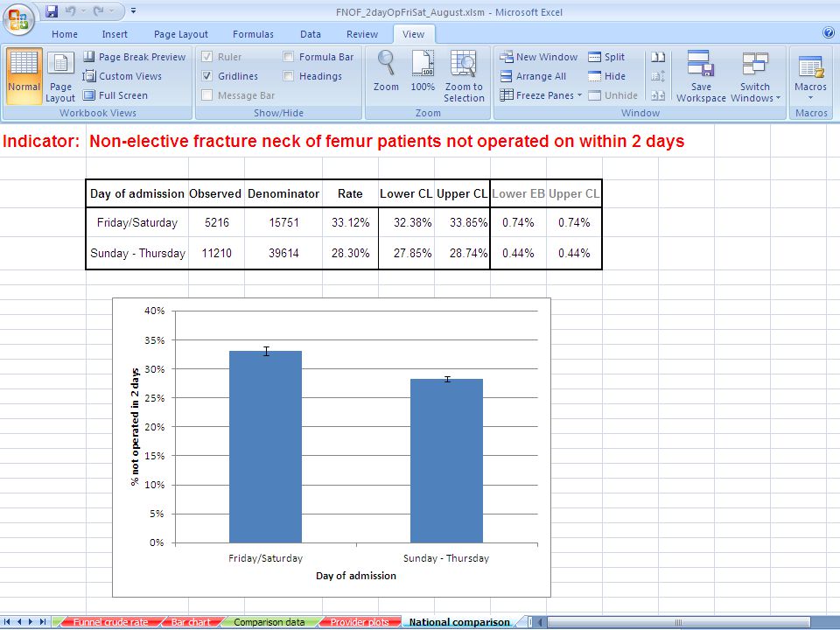Go to previous sheet tab arrow
The width and height of the screenshot is (840, 630).
[18, 622]
